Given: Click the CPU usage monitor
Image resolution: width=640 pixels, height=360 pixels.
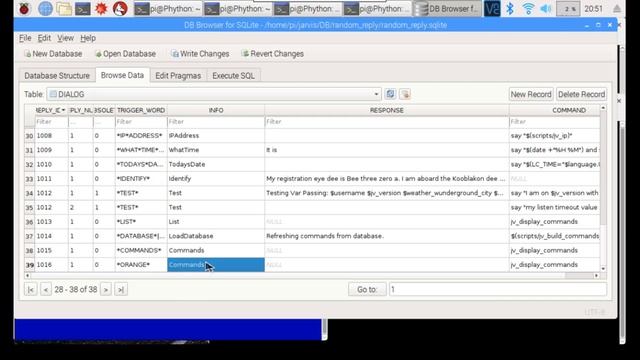Looking at the screenshot, I should click(568, 9).
